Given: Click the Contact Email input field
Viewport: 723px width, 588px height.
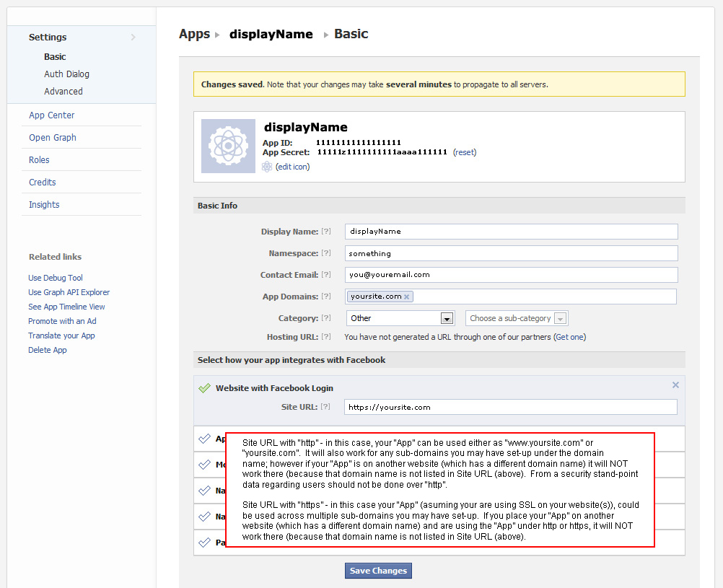Looking at the screenshot, I should coord(512,275).
